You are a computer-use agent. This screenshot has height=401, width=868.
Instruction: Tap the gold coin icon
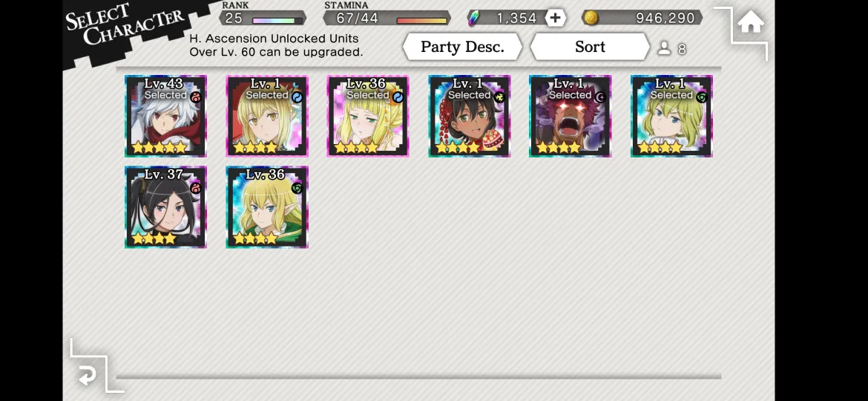(x=591, y=18)
